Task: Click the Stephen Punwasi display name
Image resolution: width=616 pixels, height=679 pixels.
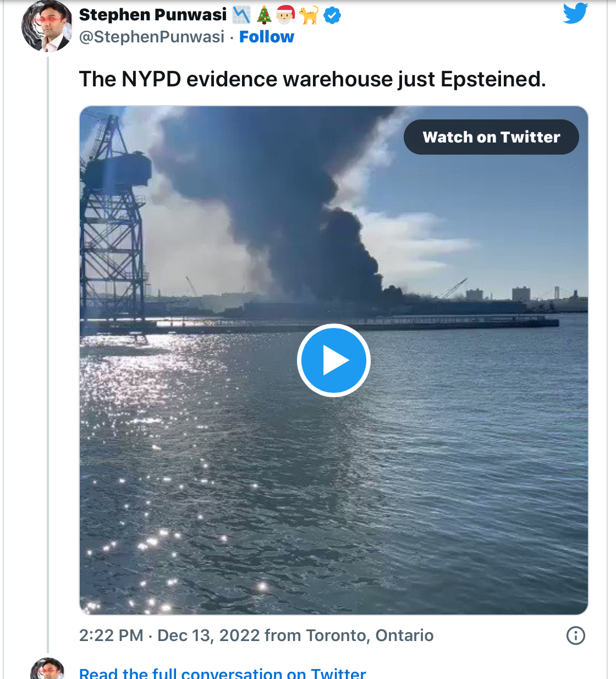Action: tap(153, 15)
